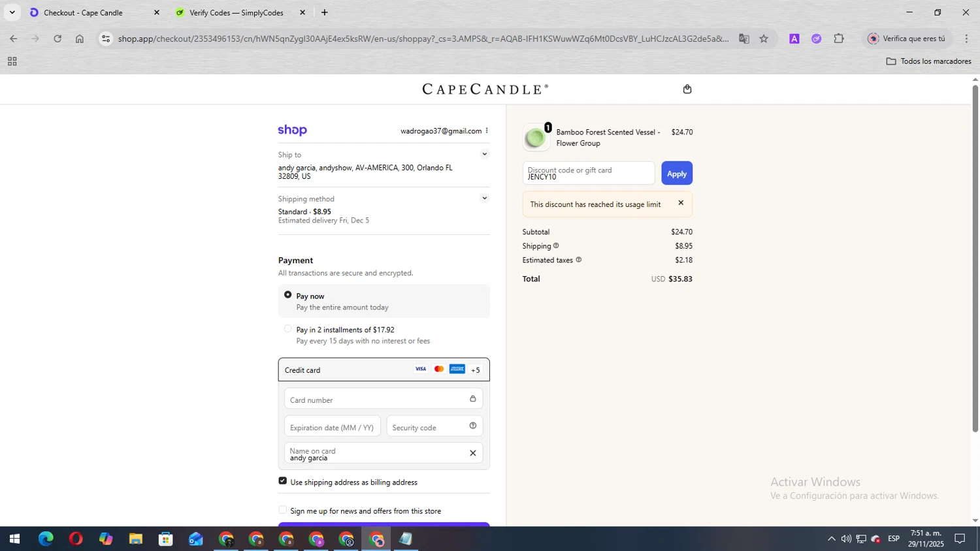The width and height of the screenshot is (980, 551).
Task: Open Microsoft Store from the taskbar
Action: (166, 539)
